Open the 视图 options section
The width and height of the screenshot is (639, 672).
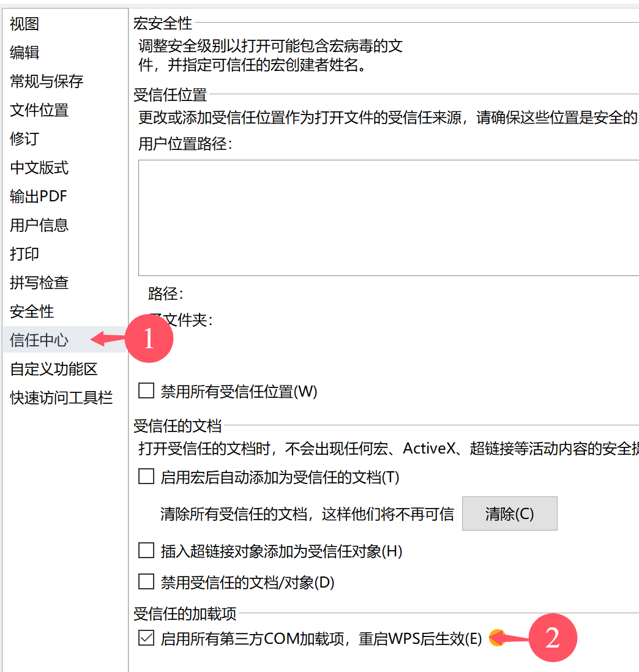[24, 24]
